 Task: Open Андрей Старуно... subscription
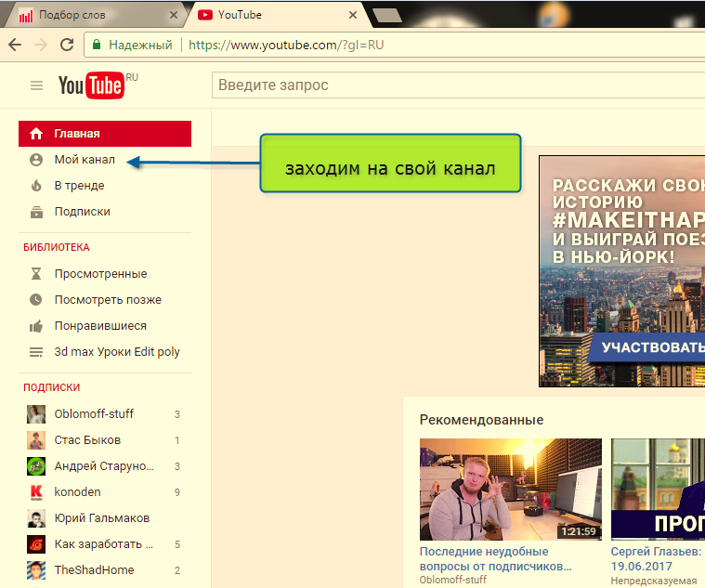[x=105, y=466]
